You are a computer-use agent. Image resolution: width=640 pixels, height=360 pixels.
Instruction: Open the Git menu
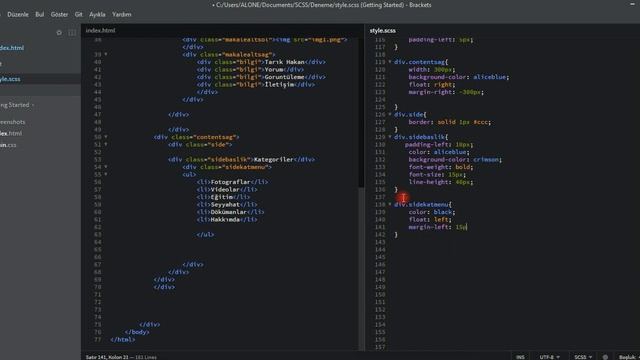(x=78, y=14)
